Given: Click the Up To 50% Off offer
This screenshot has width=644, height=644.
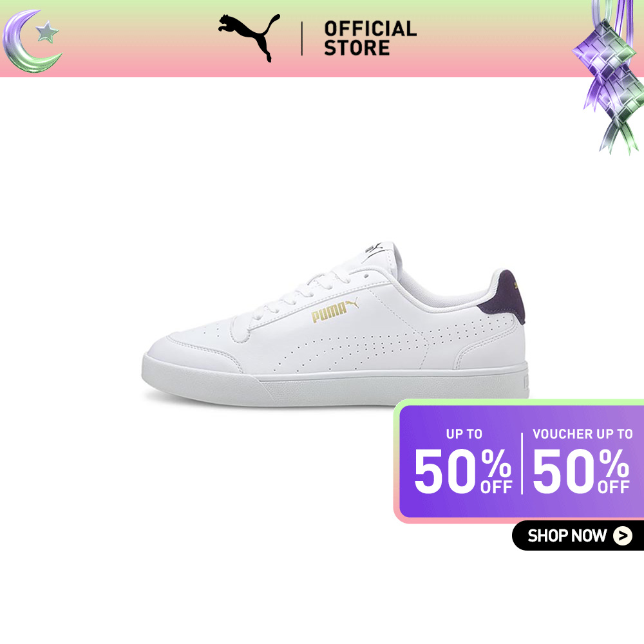Looking at the screenshot, I should pos(463,462).
